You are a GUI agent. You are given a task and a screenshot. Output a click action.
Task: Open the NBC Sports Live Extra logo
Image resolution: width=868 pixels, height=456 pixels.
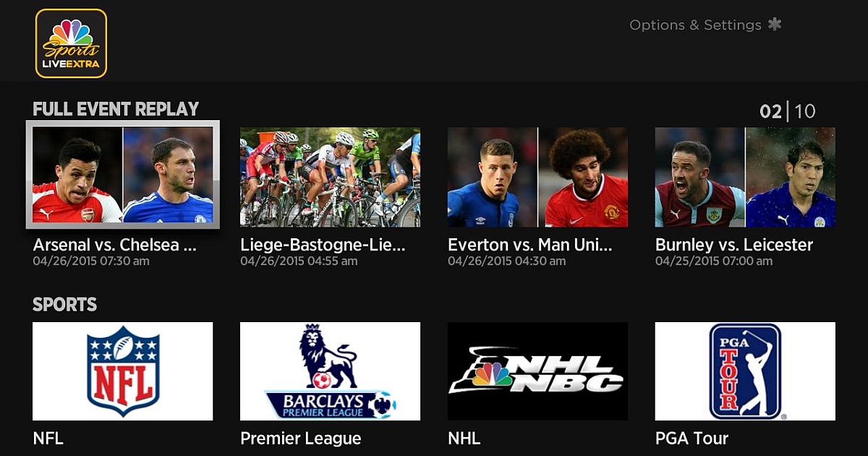coord(71,43)
